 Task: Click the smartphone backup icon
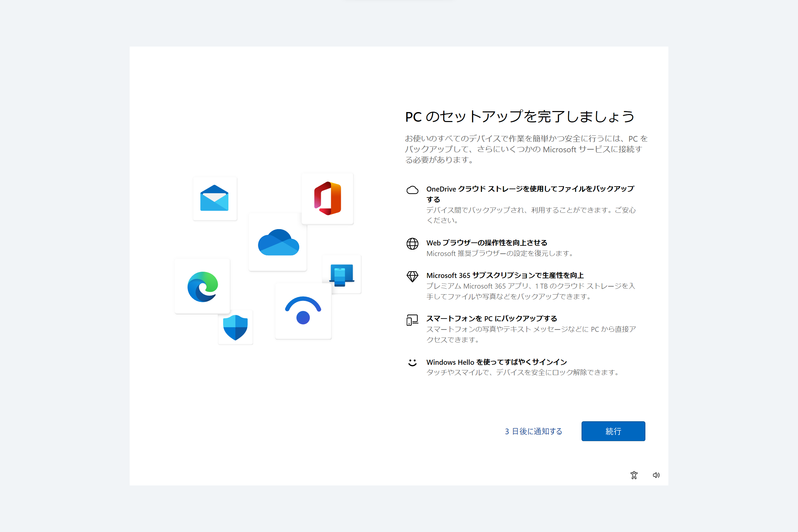tap(412, 320)
